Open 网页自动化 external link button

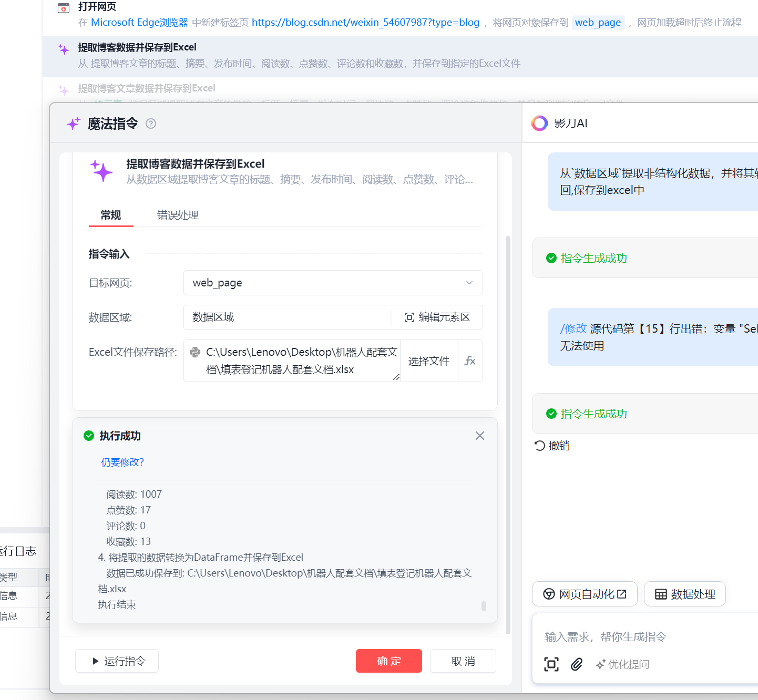(585, 594)
